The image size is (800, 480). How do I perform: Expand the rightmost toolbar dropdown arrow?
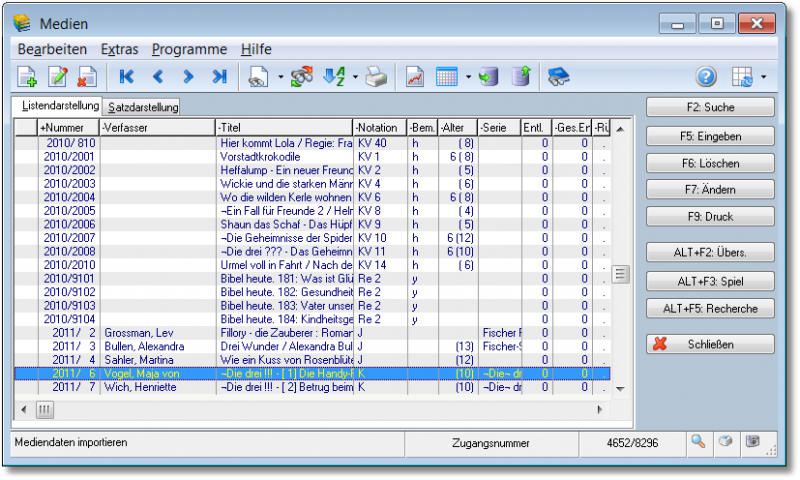coord(764,77)
